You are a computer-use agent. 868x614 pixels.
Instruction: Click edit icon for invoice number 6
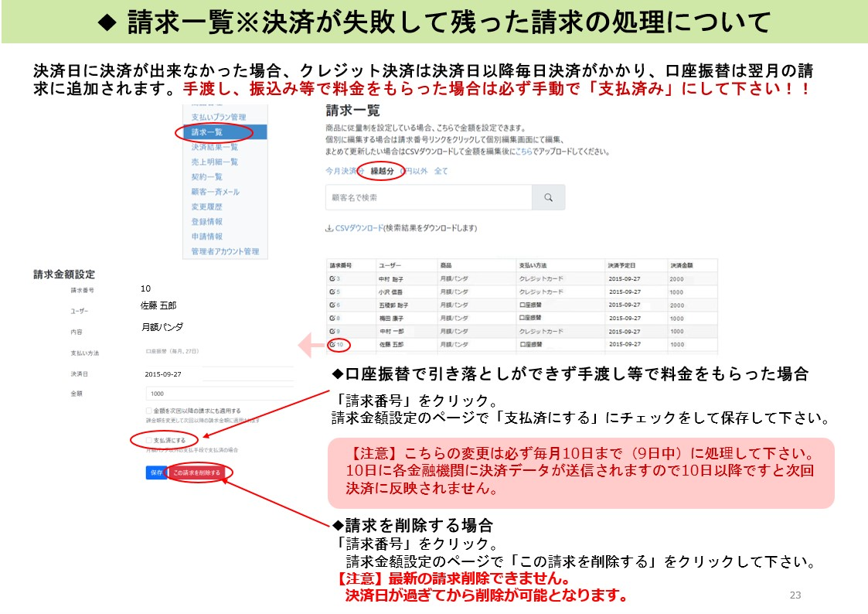(x=332, y=305)
